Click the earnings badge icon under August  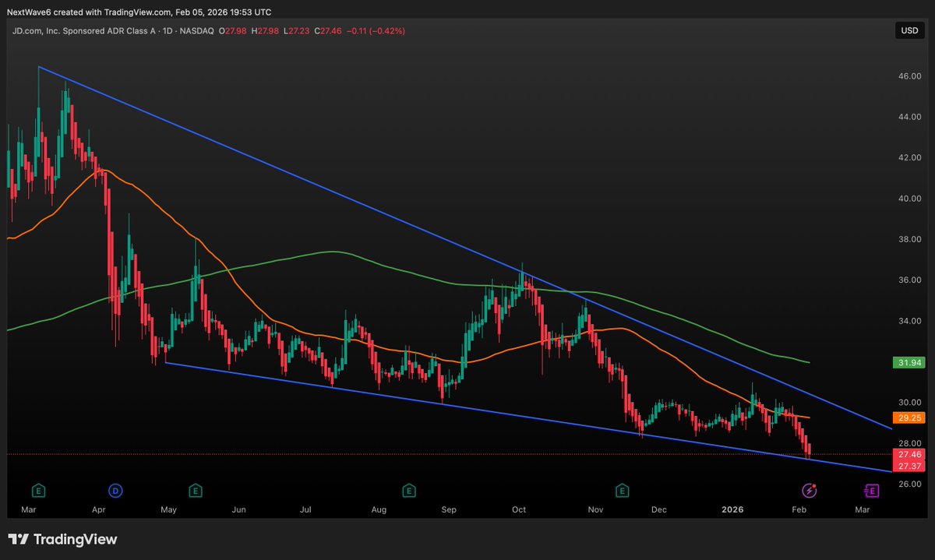[x=409, y=491]
